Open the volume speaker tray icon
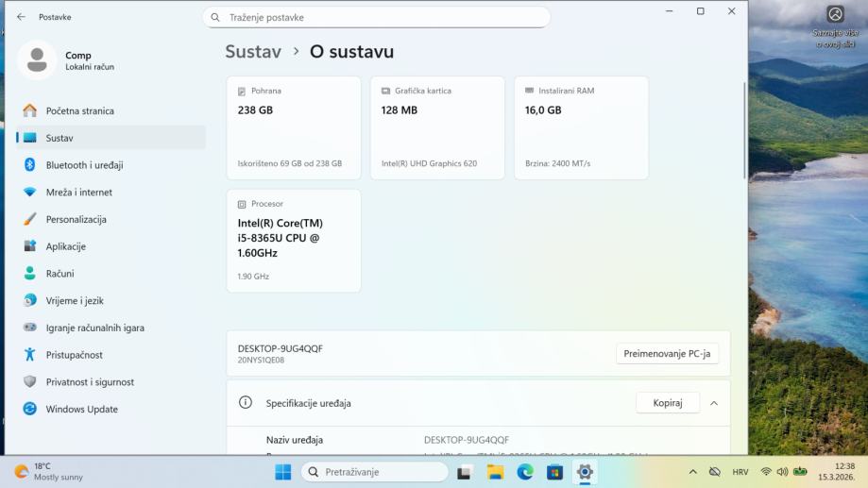Screen dimensions: 868x488 782,472
